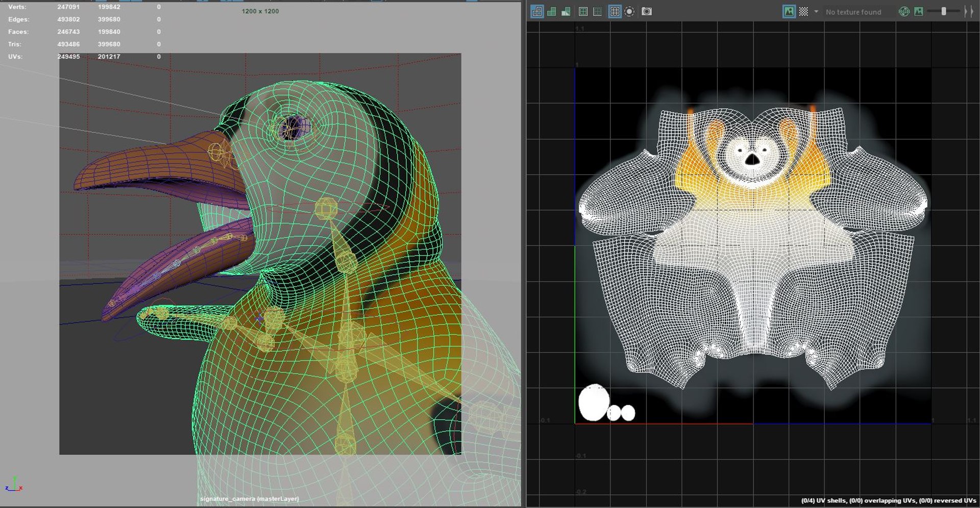
Task: Click the XYZ axis gizmo in viewport corner
Action: [14, 484]
